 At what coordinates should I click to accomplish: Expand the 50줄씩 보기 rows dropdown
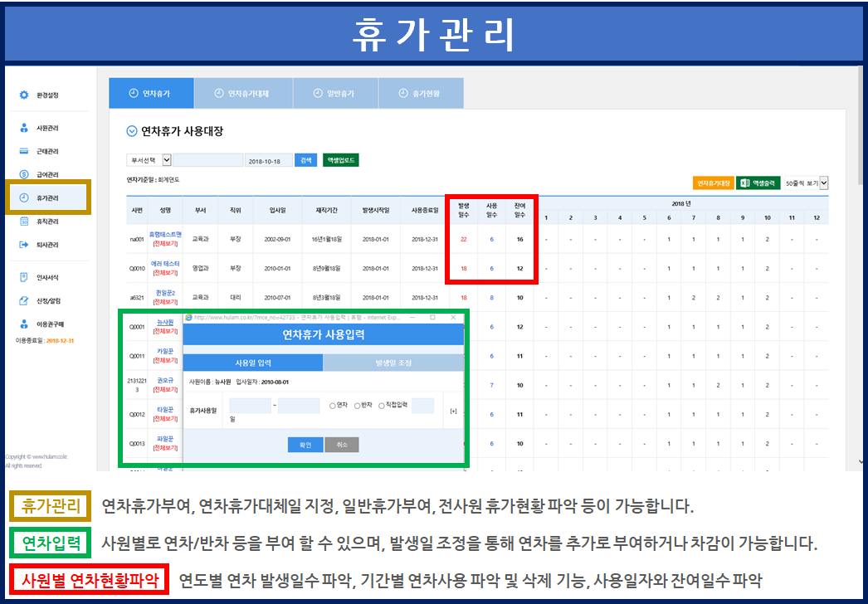point(824,183)
